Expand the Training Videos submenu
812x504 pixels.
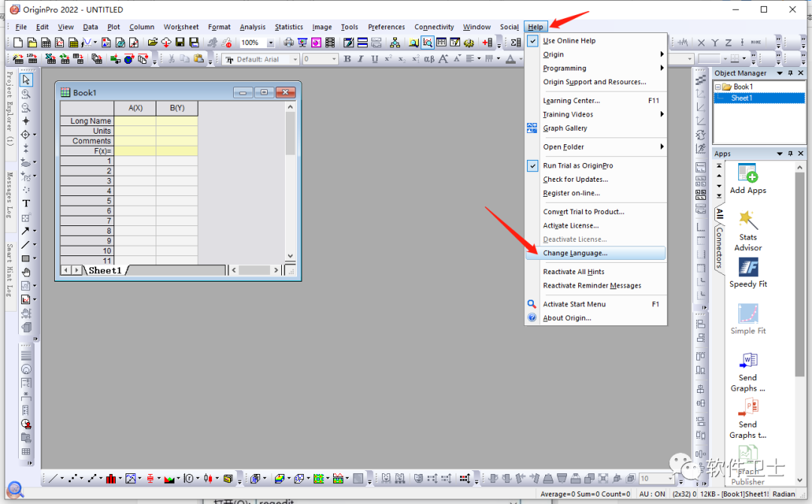595,114
